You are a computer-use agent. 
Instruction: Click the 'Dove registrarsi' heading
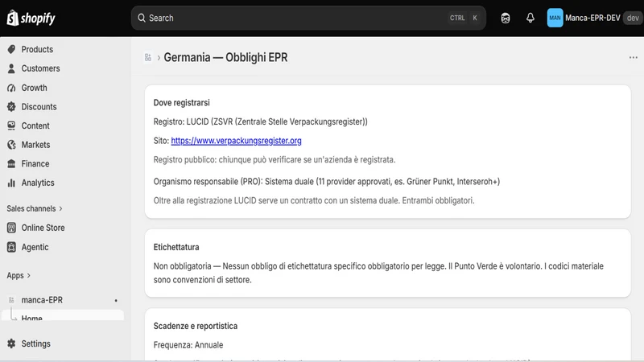point(182,103)
